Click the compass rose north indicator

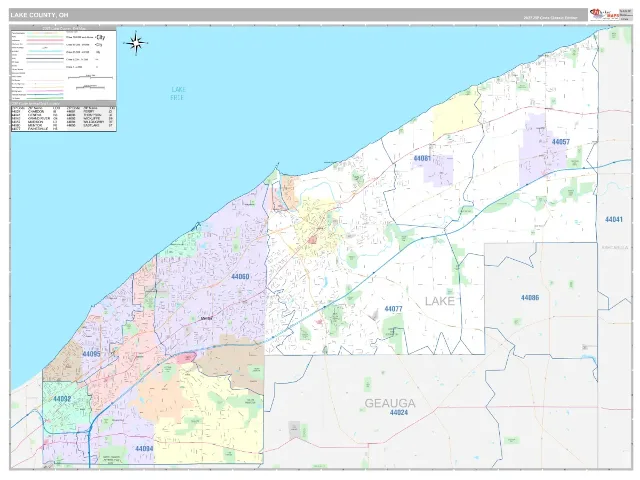[x=136, y=42]
